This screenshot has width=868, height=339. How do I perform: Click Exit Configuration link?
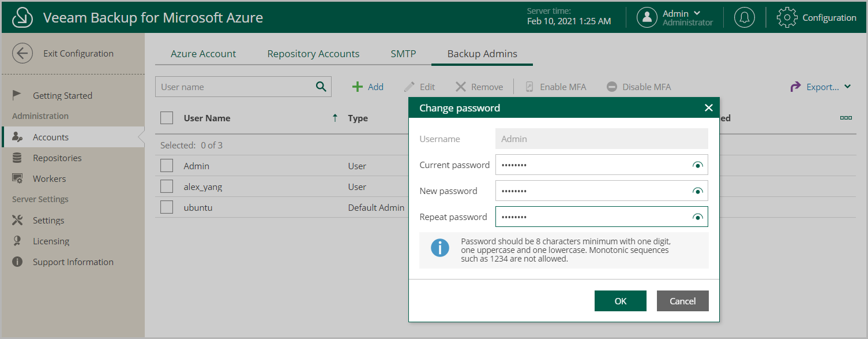(78, 53)
